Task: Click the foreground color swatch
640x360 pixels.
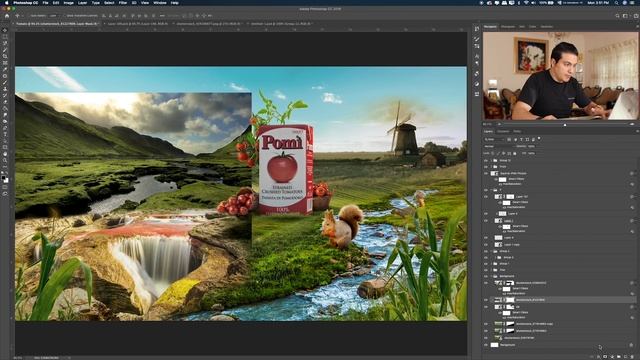Action: [4, 178]
